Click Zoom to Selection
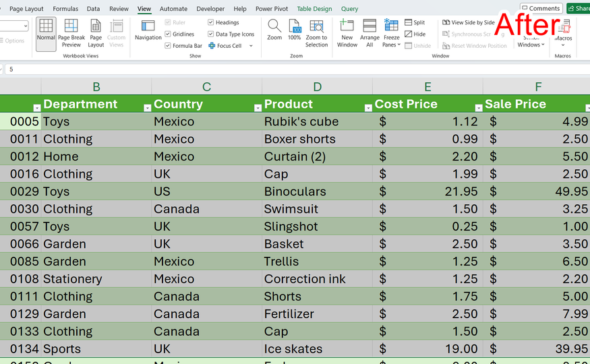Viewport: 590px width, 364px height. (316, 34)
